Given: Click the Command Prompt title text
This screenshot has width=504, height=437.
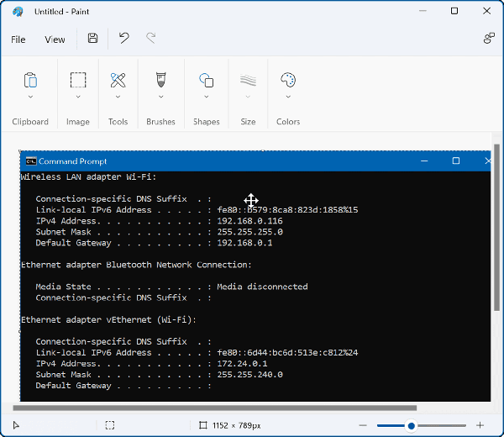Looking at the screenshot, I should [72, 161].
